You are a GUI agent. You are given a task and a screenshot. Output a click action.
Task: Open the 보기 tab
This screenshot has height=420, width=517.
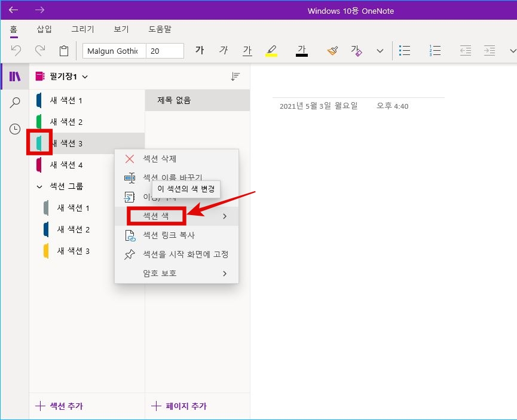(121, 29)
